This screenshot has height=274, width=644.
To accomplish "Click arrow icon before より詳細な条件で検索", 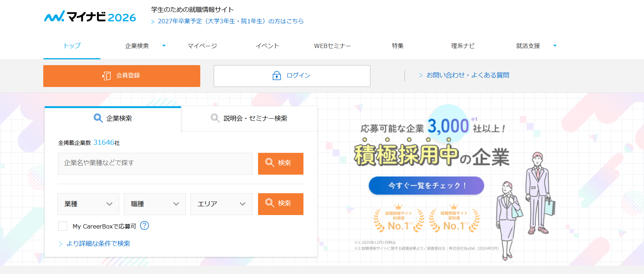I will click(60, 244).
